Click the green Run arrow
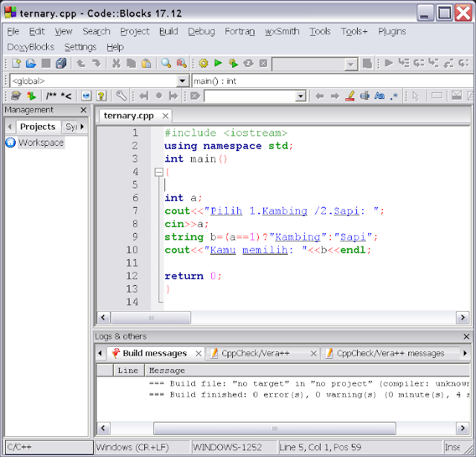Screen dimensions: 476x457 (218, 63)
